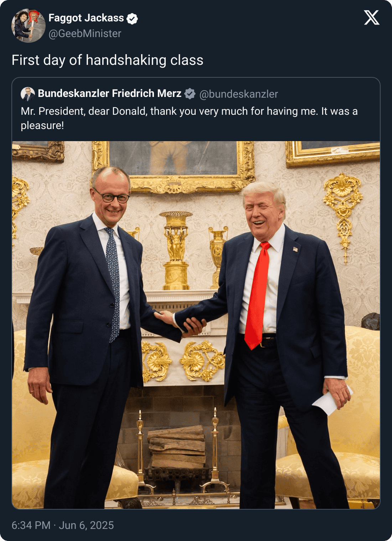Open the handshake photo
Image resolution: width=392 pixels, height=541 pixels.
click(x=196, y=325)
